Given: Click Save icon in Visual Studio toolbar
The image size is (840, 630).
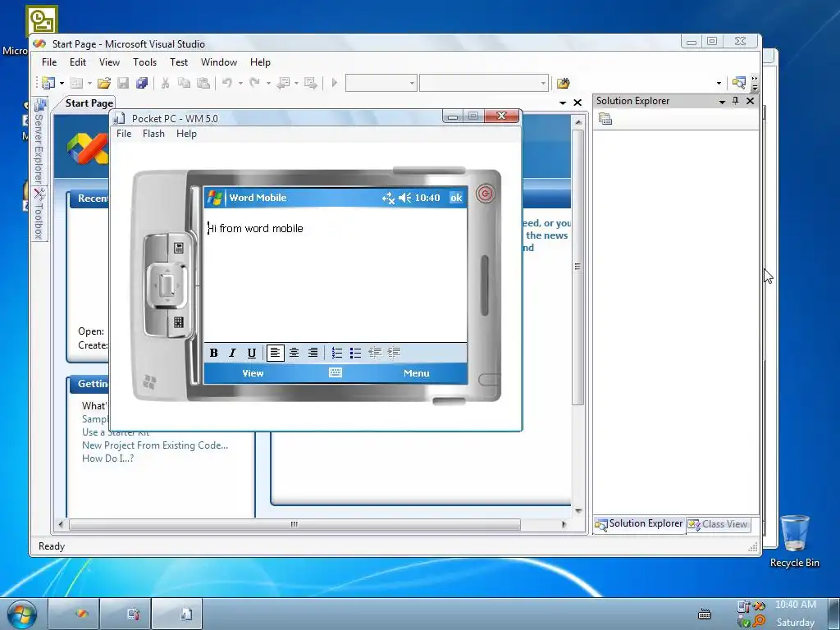Looking at the screenshot, I should click(x=123, y=83).
